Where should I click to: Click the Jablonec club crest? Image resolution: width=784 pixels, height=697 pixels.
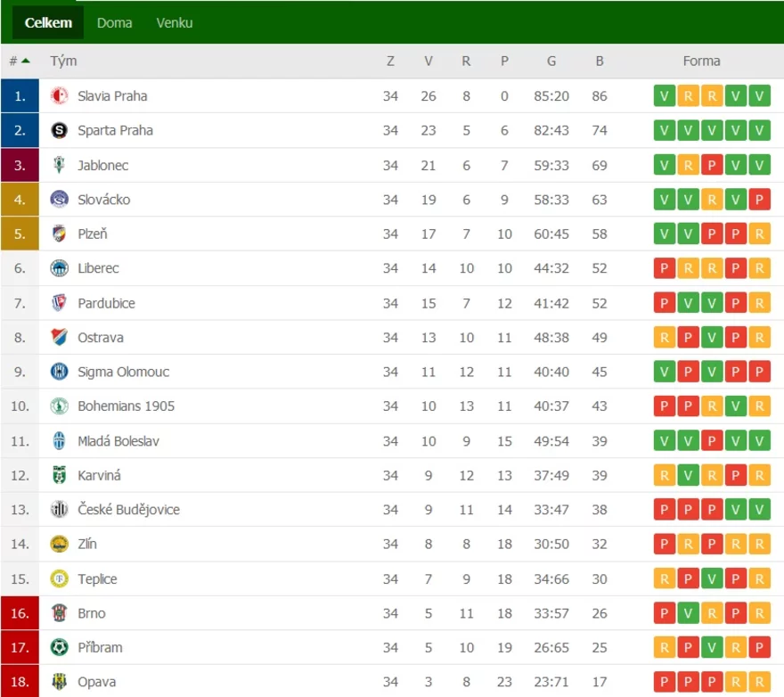click(60, 165)
